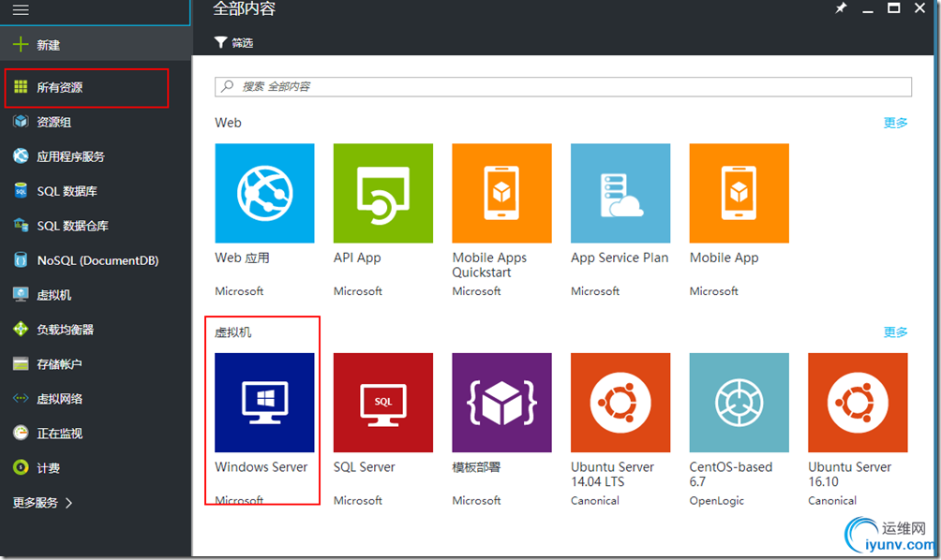This screenshot has width=941, height=560.
Task: Click the App Service Plan title
Action: (x=620, y=258)
